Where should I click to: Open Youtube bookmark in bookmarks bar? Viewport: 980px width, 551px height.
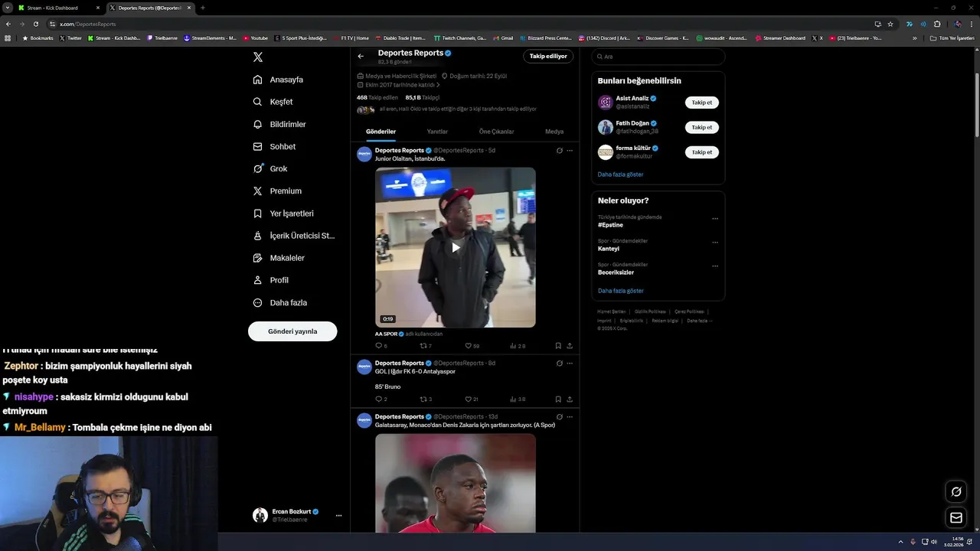click(256, 37)
